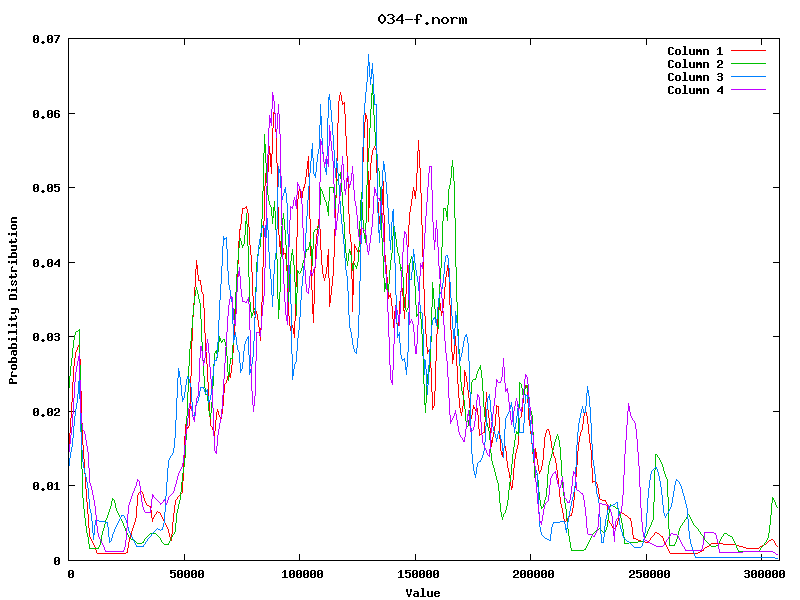Image resolution: width=800 pixels, height=600 pixels.
Task: Click the y-axis tick label 0.02
Action: (46, 412)
